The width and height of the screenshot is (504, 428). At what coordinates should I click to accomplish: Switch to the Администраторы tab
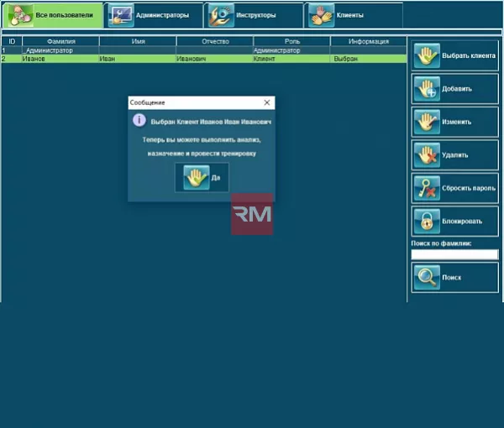[154, 15]
